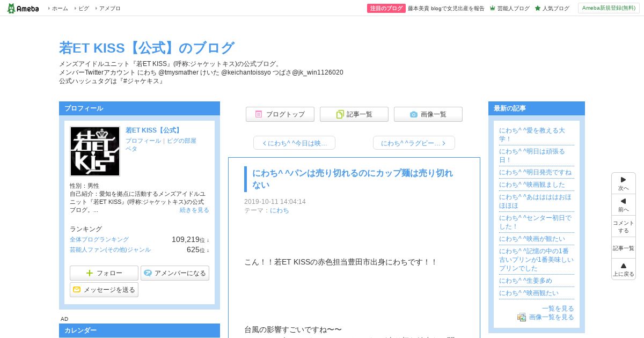The width and height of the screenshot is (644, 338).
Task: Open ペタ link
Action: coord(131,149)
